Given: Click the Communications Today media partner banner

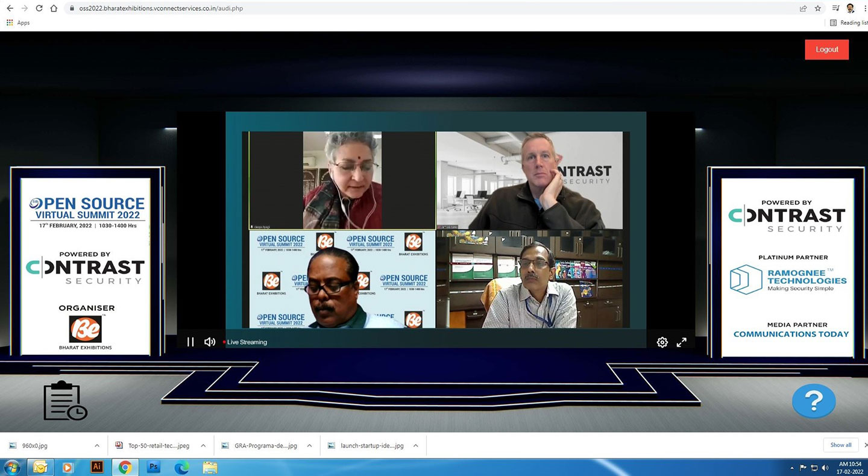Looking at the screenshot, I should click(x=791, y=334).
